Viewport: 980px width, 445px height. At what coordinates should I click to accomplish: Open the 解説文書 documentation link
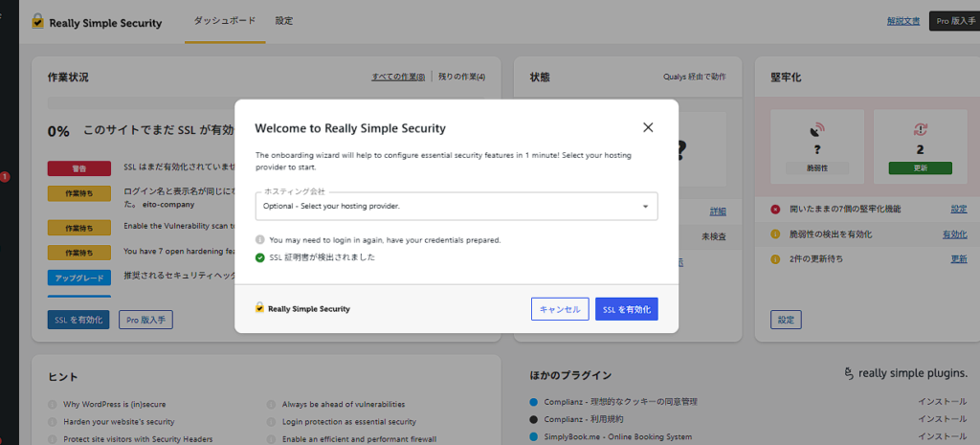pos(903,21)
